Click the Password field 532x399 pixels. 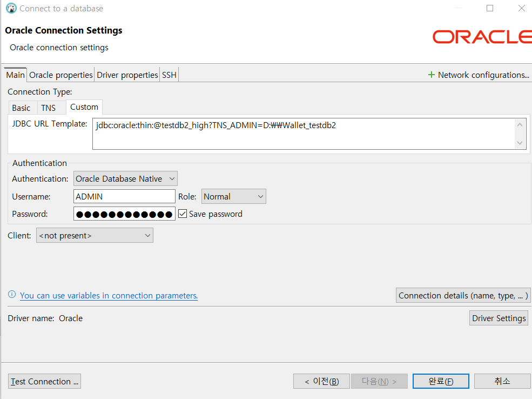click(x=125, y=214)
